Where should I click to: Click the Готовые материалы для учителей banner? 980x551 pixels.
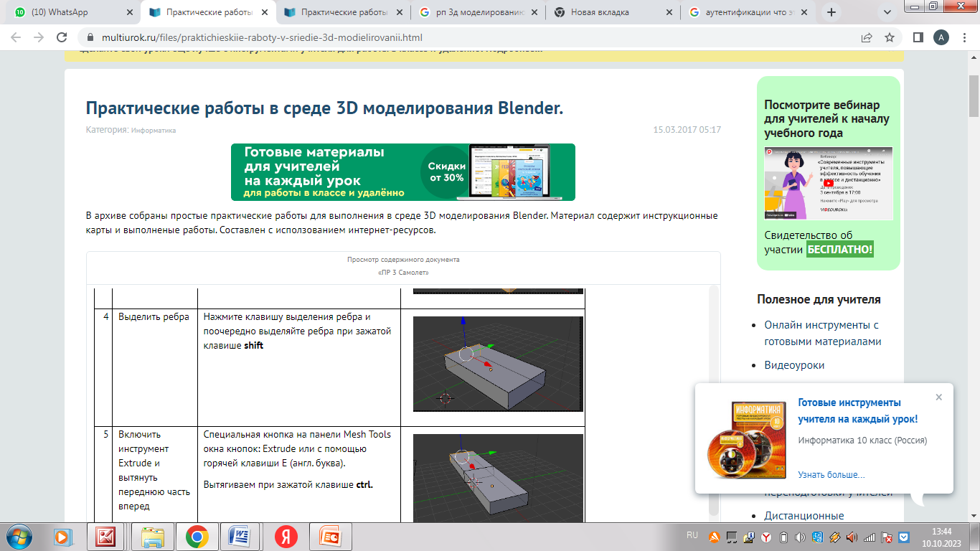pyautogui.click(x=402, y=172)
